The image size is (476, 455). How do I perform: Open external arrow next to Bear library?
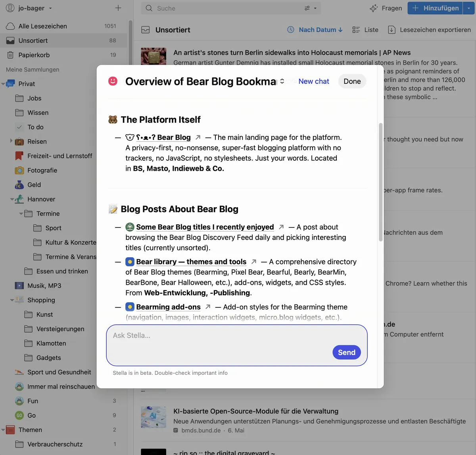click(x=254, y=262)
